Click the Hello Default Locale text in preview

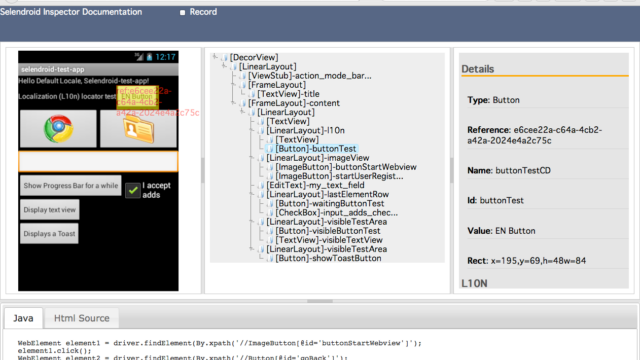(x=83, y=81)
